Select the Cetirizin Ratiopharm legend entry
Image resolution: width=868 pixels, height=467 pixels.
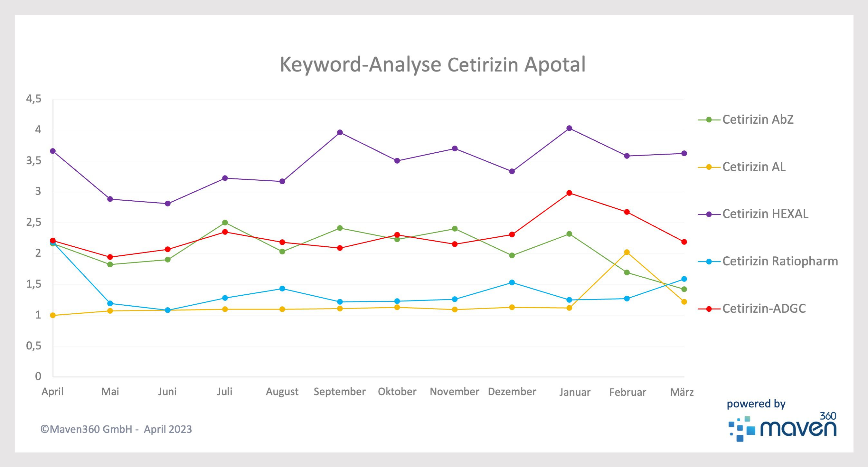(780, 261)
